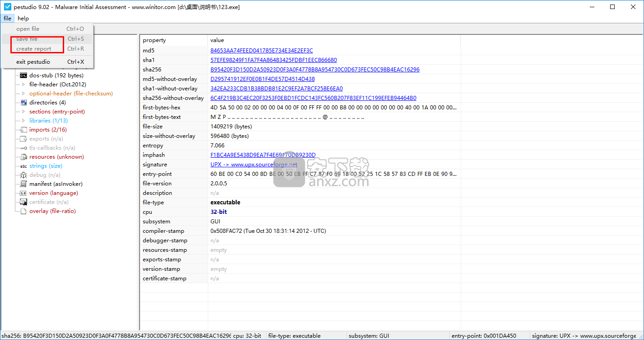The height and width of the screenshot is (340, 644).
Task: Select the cpu value 32-bit in table
Action: click(219, 212)
